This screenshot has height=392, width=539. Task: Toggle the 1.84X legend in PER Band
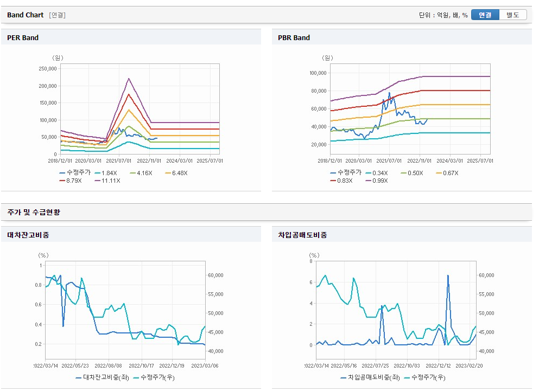(106, 173)
